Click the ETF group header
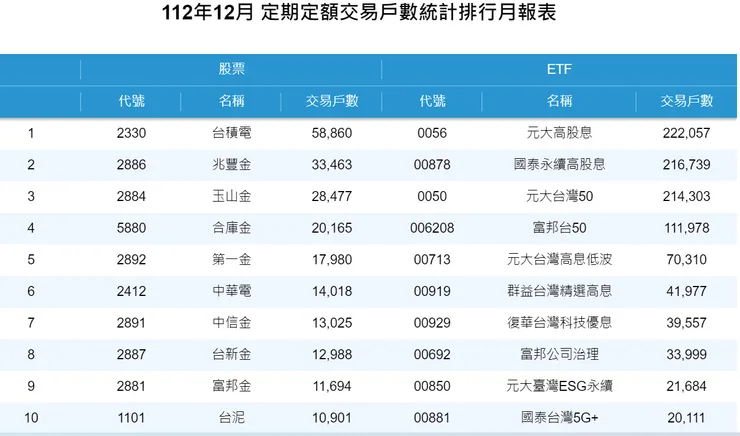The width and height of the screenshot is (740, 436). (559, 69)
